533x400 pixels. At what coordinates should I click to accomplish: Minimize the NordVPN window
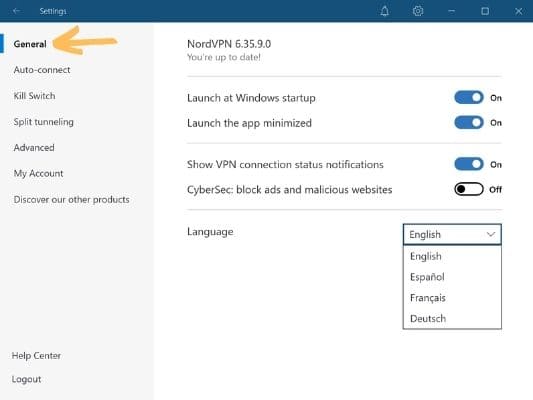point(451,11)
